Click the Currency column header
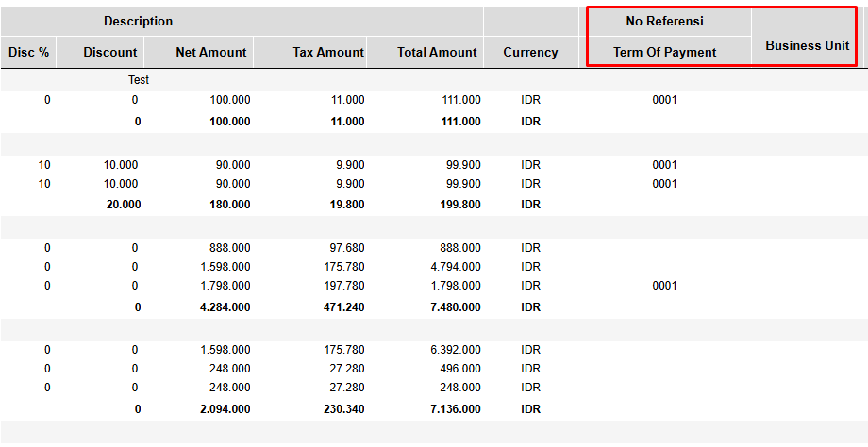 pos(530,52)
